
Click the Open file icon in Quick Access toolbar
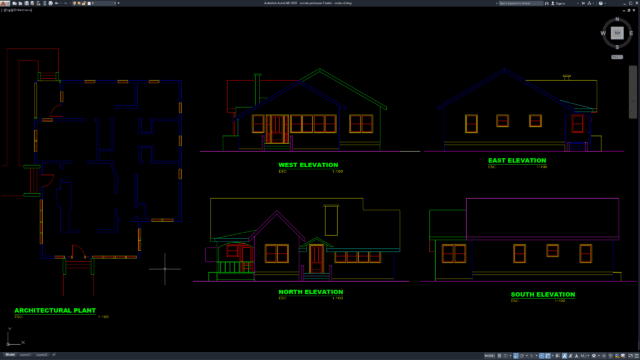tap(20, 3)
